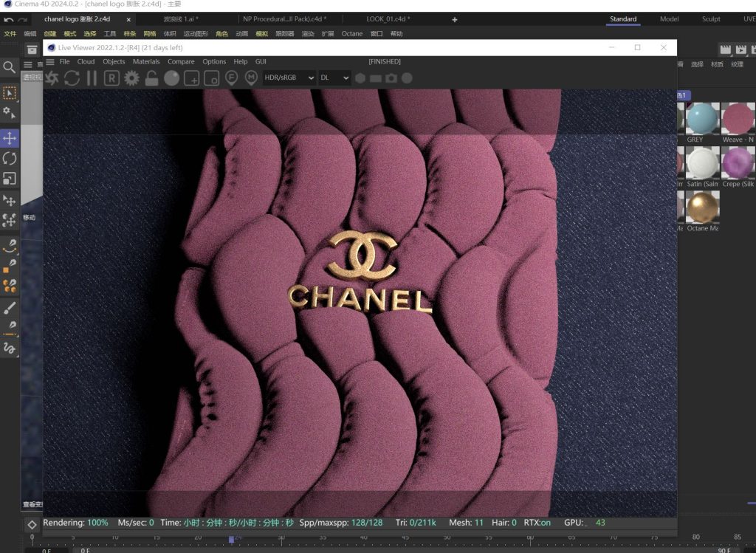Click the Cinema 4D search magnifier icon
Viewport: 756px width, 553px height.
[9, 67]
